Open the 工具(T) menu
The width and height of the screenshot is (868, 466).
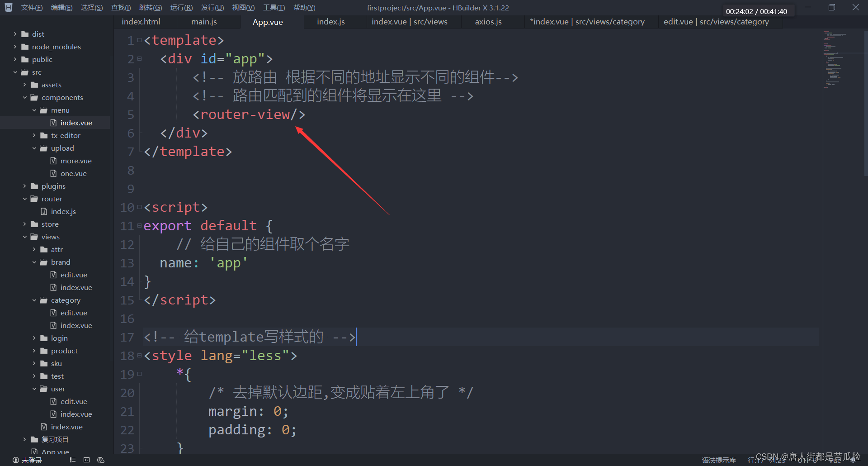coord(274,8)
